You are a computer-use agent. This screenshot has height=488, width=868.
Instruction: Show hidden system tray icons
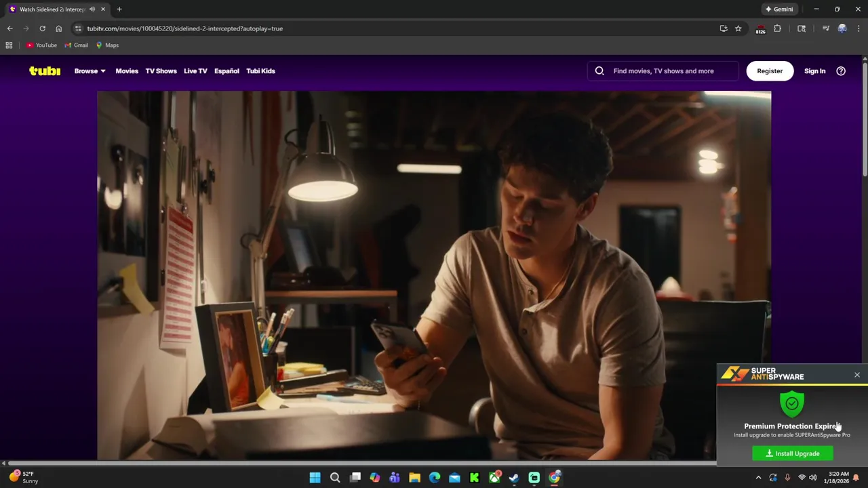point(758,478)
